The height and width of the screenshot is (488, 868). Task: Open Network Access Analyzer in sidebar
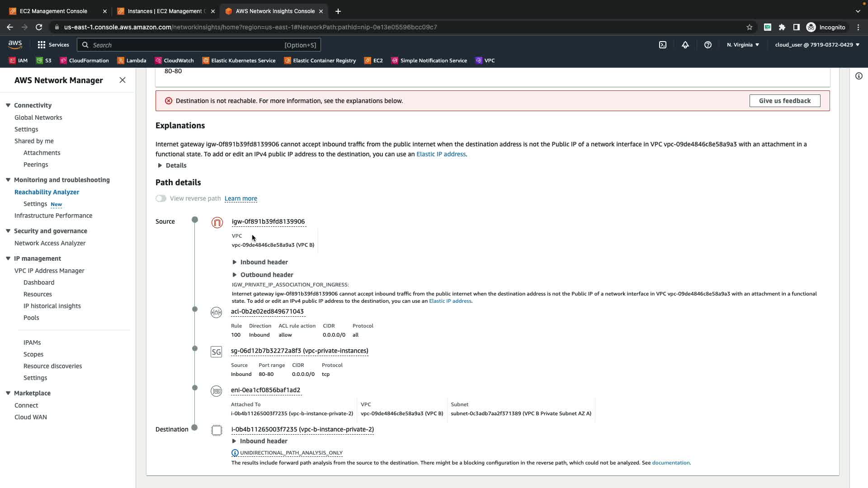50,243
